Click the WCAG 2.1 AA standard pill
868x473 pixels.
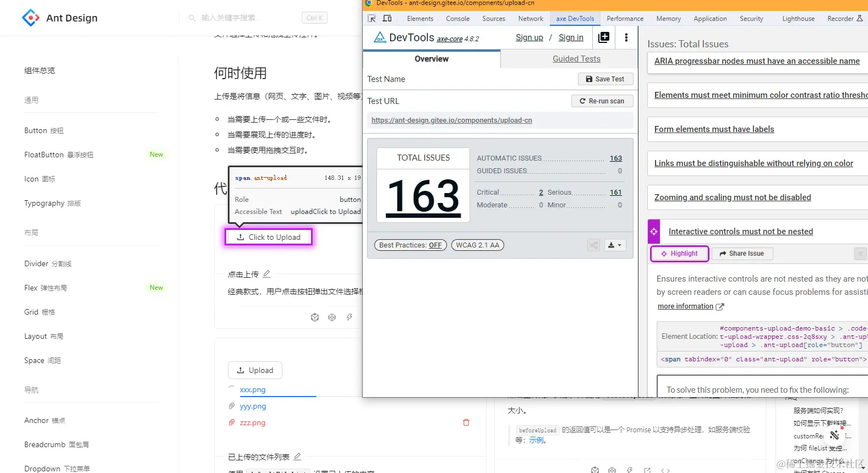tap(478, 245)
